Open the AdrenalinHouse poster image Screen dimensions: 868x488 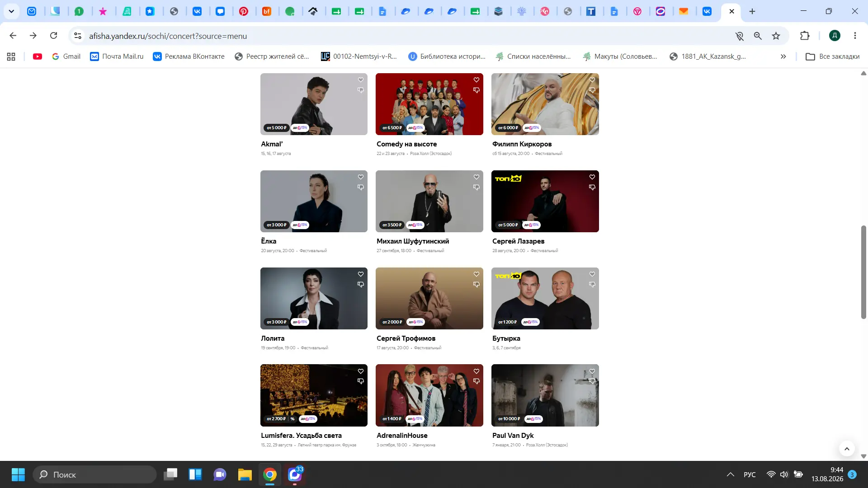click(429, 395)
